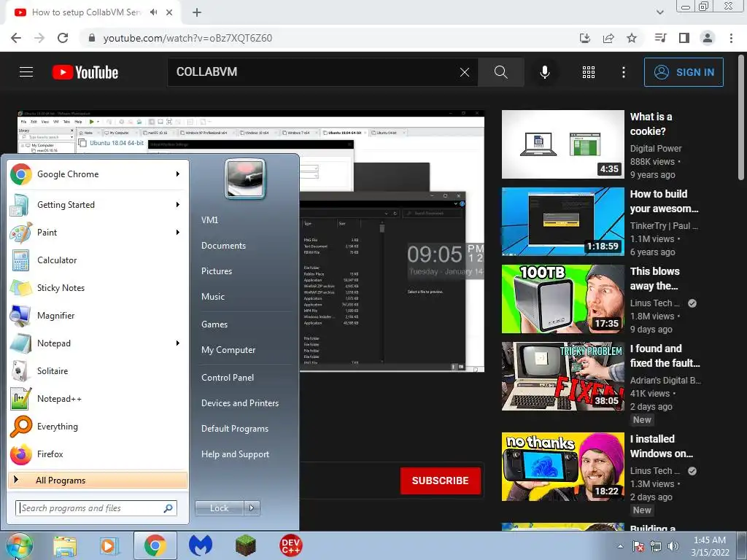Image resolution: width=747 pixels, height=560 pixels.
Task: Open Chrome tab search dropdown
Action: point(659,12)
